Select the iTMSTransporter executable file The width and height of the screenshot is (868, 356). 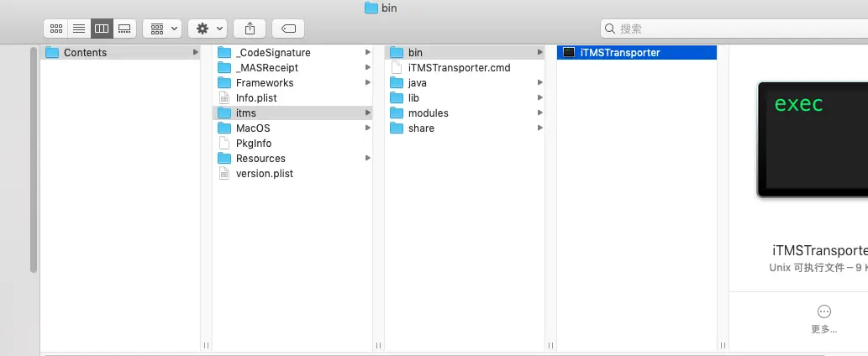[x=637, y=53]
